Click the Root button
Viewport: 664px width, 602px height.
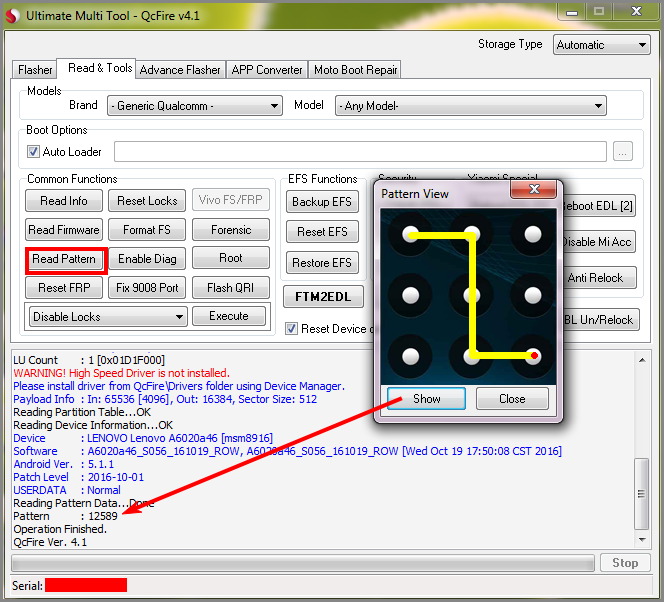tap(231, 258)
